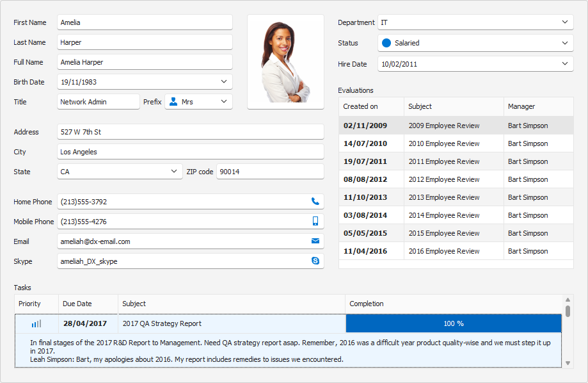Click the Title field Network Admin
This screenshot has width=588, height=383.
(x=99, y=102)
